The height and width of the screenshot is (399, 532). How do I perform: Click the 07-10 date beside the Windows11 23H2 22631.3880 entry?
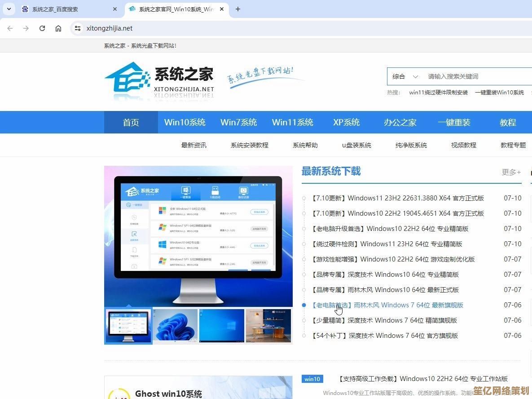(512, 198)
